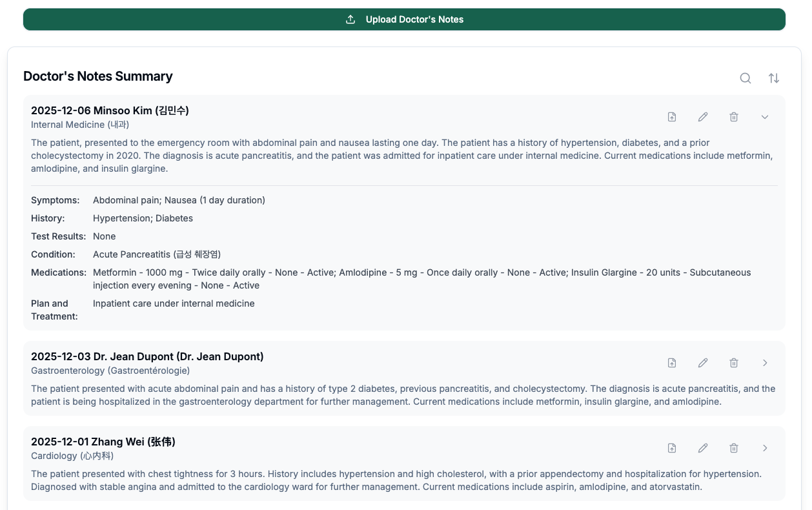Click the Upload Doctor's Notes button
The width and height of the screenshot is (812, 510).
(404, 19)
